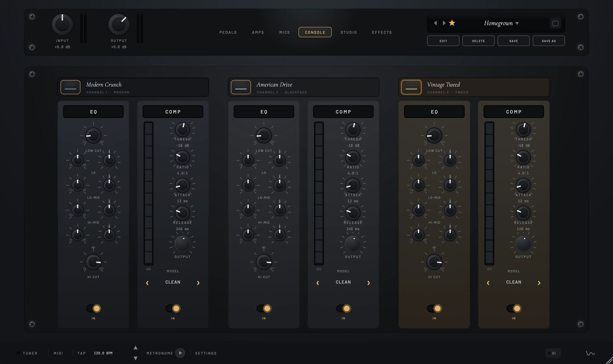The width and height of the screenshot is (613, 364).
Task: Decrease tempo with the down arrow
Action: (x=136, y=358)
